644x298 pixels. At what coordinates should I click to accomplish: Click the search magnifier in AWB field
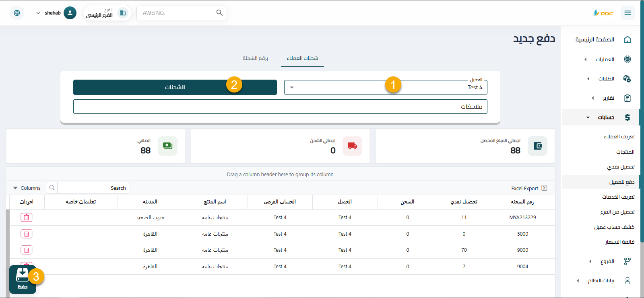[x=219, y=13]
